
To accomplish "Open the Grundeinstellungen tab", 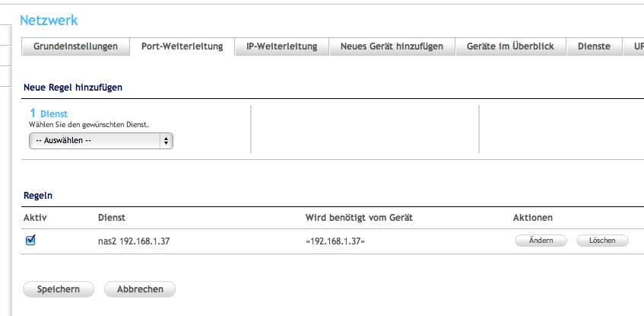I will (75, 46).
